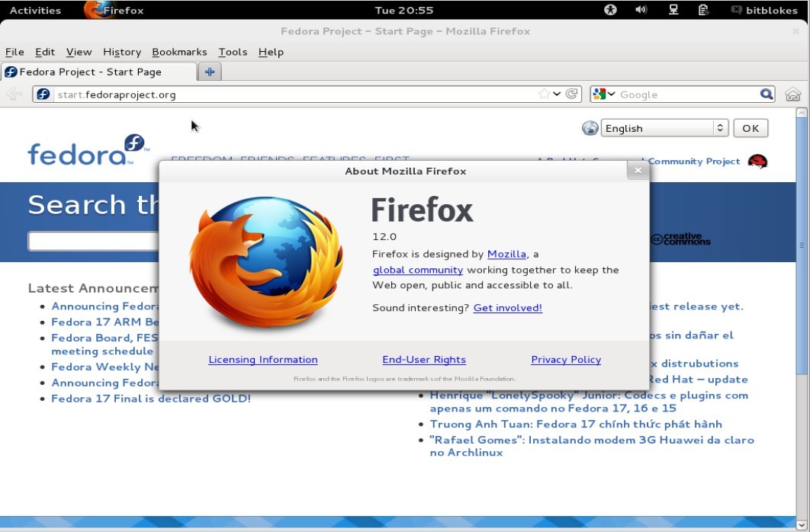
Task: Click the vertical scrollbar thumb
Action: [802, 245]
